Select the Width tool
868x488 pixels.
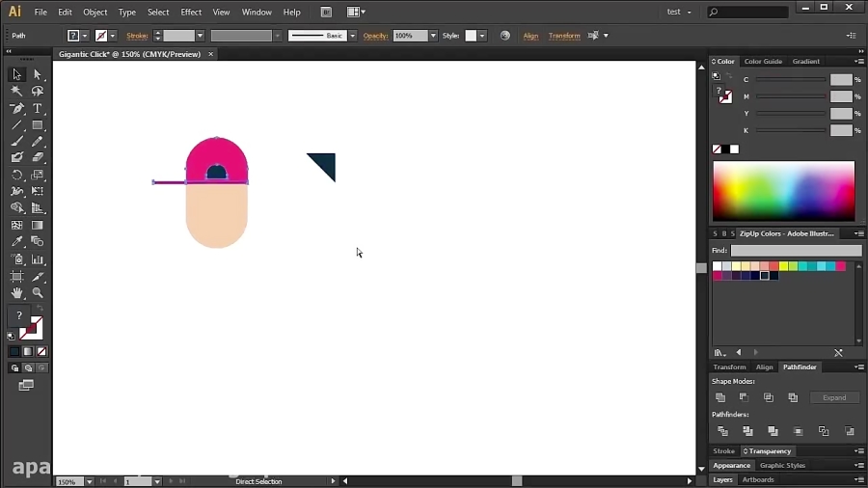(x=16, y=191)
